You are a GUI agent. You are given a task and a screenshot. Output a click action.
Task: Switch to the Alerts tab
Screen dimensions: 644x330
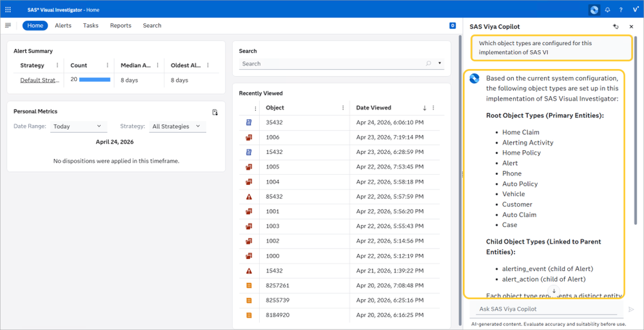coord(63,25)
